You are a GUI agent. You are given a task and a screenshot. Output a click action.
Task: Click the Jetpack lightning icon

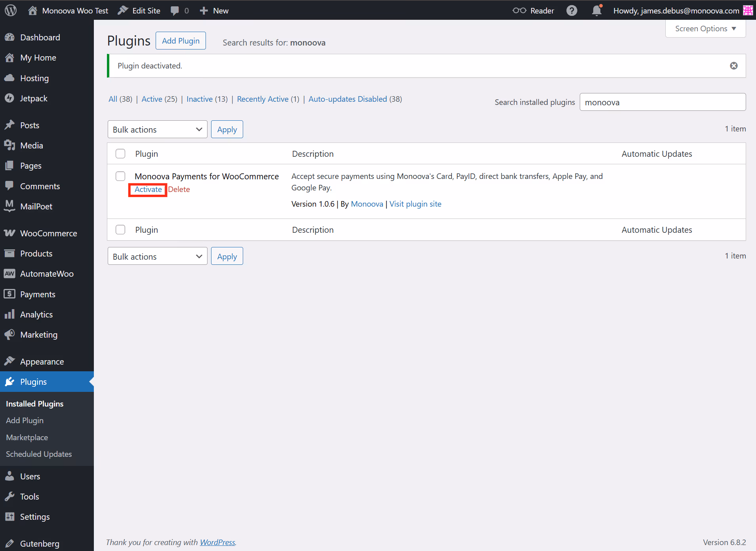[10, 98]
